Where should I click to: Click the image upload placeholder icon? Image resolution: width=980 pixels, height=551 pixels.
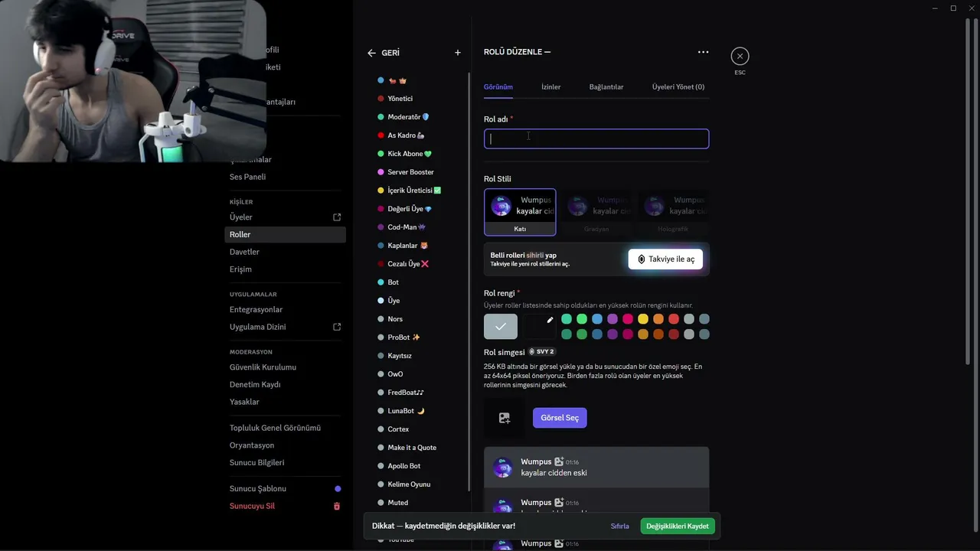point(504,418)
